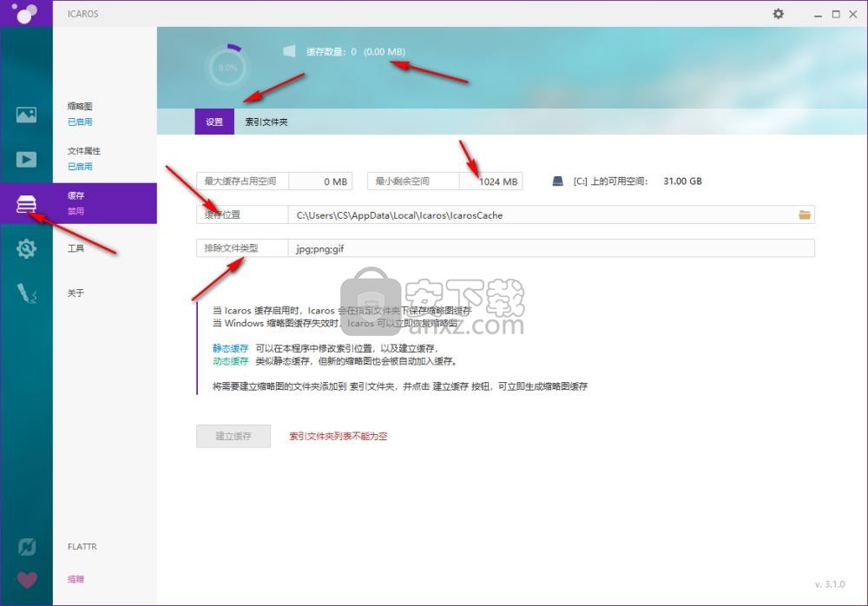This screenshot has width=868, height=606.
Task: Click the Flattr icon in sidebar
Action: click(27, 547)
